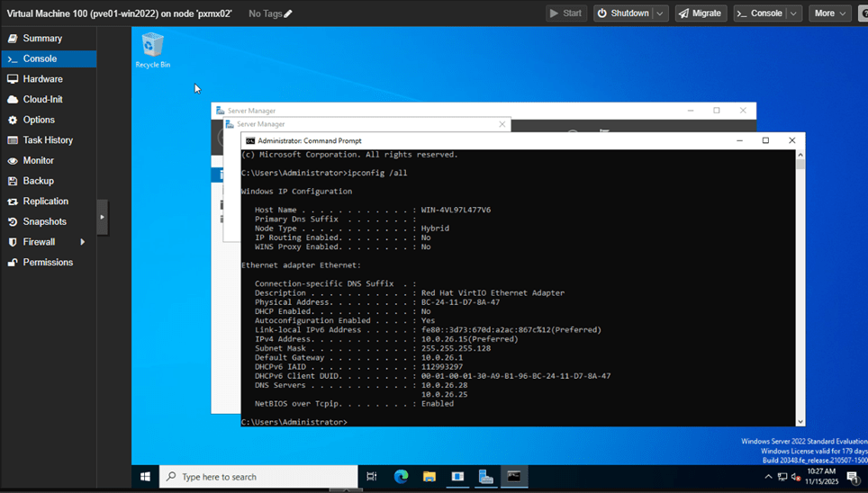Open the notification center icon
The height and width of the screenshot is (493, 868).
pos(852,477)
